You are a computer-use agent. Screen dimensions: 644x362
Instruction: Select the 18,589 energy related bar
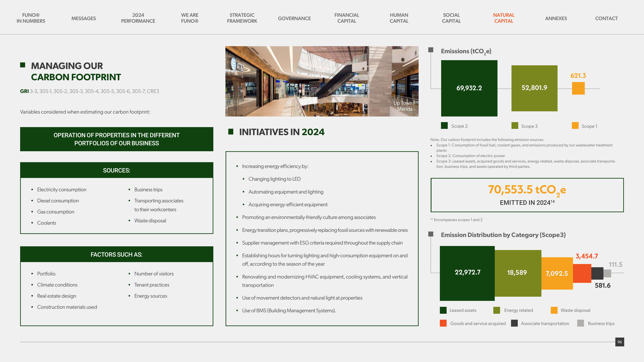[x=518, y=273]
